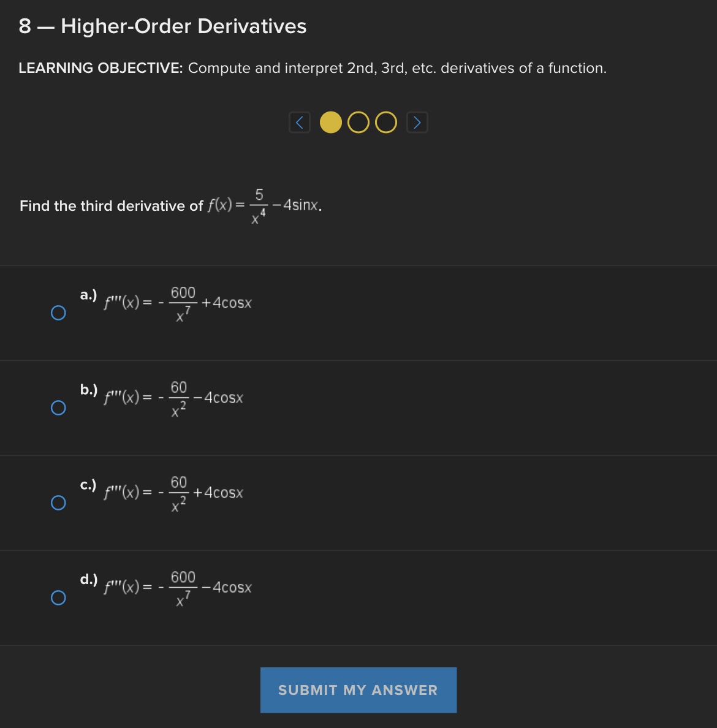Image resolution: width=717 pixels, height=728 pixels.
Task: Click the current question indicator icon
Action: pos(332,122)
